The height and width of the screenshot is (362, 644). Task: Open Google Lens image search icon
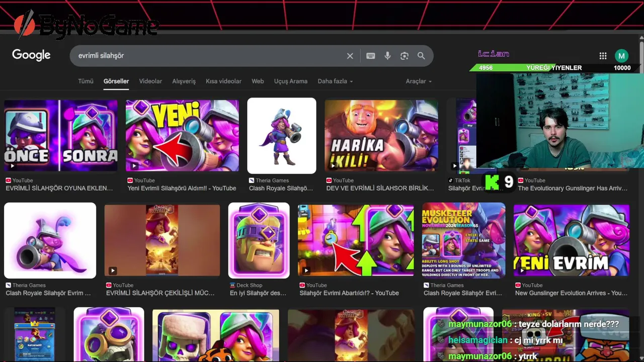tap(405, 56)
